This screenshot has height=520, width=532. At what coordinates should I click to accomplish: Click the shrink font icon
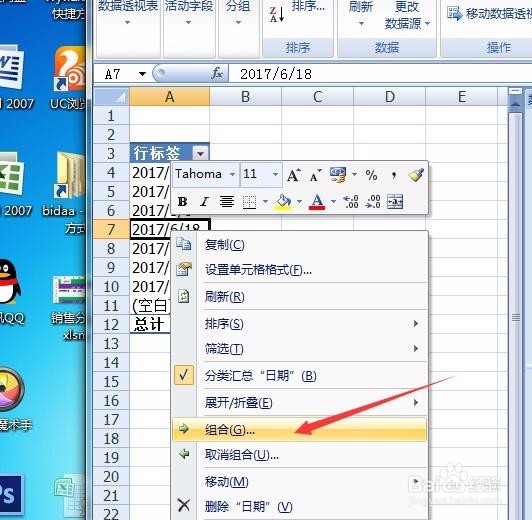coord(316,176)
